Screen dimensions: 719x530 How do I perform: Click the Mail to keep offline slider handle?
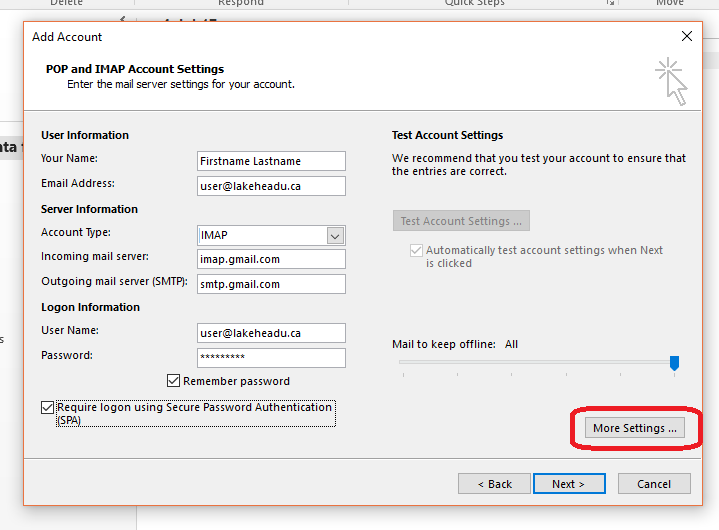(x=674, y=362)
